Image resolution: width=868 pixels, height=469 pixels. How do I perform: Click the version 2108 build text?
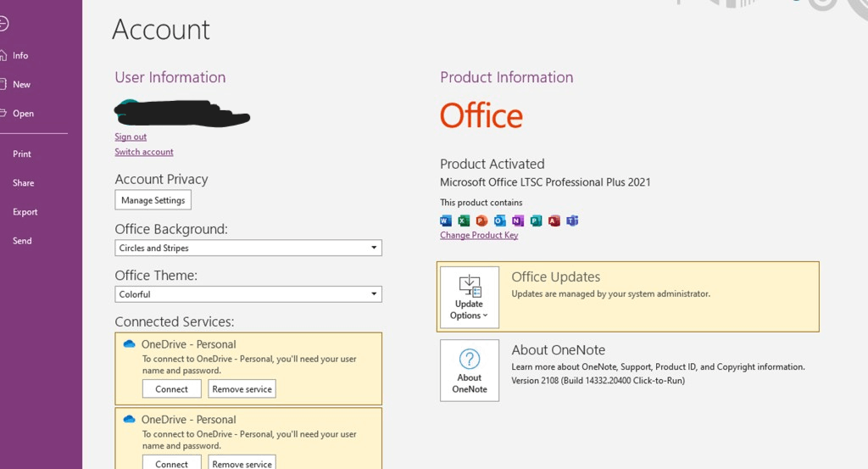click(x=598, y=381)
